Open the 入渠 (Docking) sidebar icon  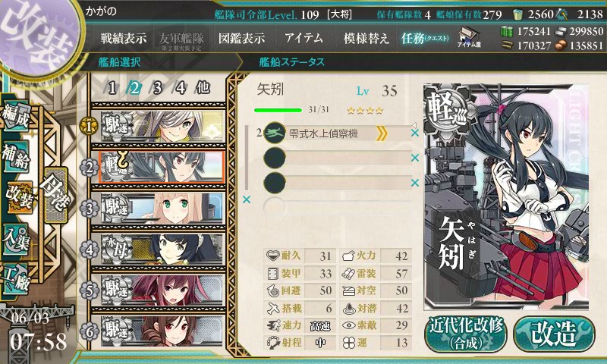pos(16,240)
